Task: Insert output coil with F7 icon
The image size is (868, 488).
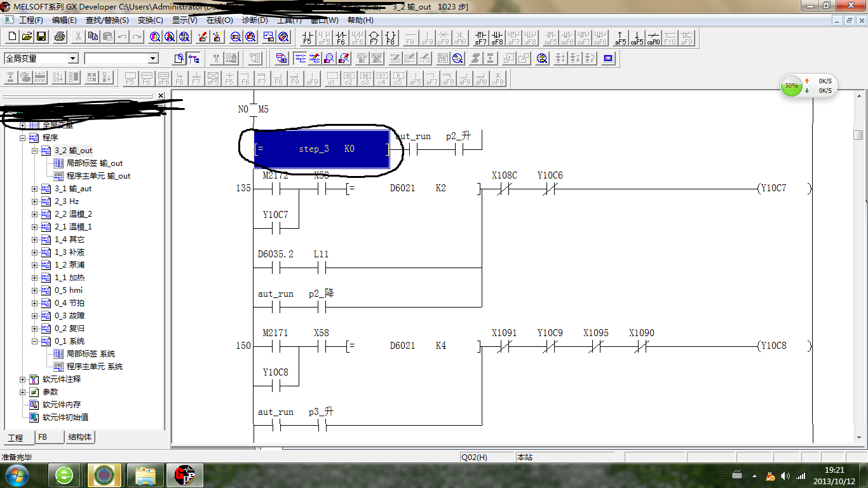Action: 374,37
